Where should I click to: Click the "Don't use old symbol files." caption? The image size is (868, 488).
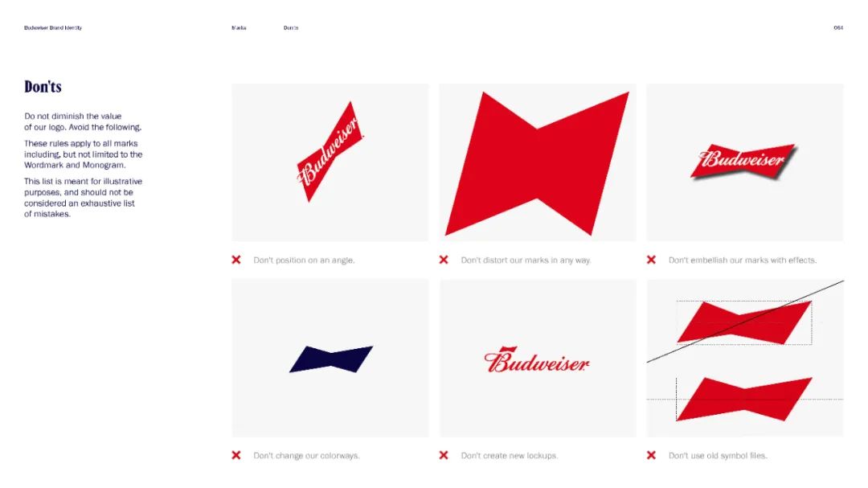pos(718,455)
